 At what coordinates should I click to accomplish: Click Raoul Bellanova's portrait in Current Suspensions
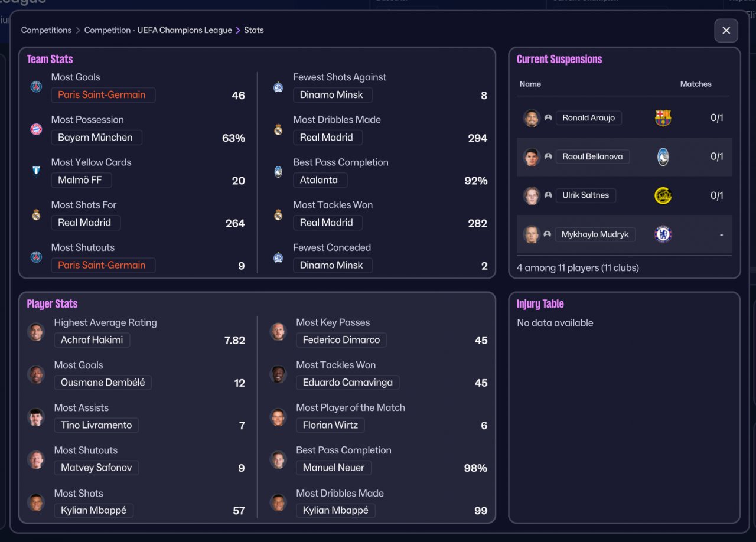[532, 157]
